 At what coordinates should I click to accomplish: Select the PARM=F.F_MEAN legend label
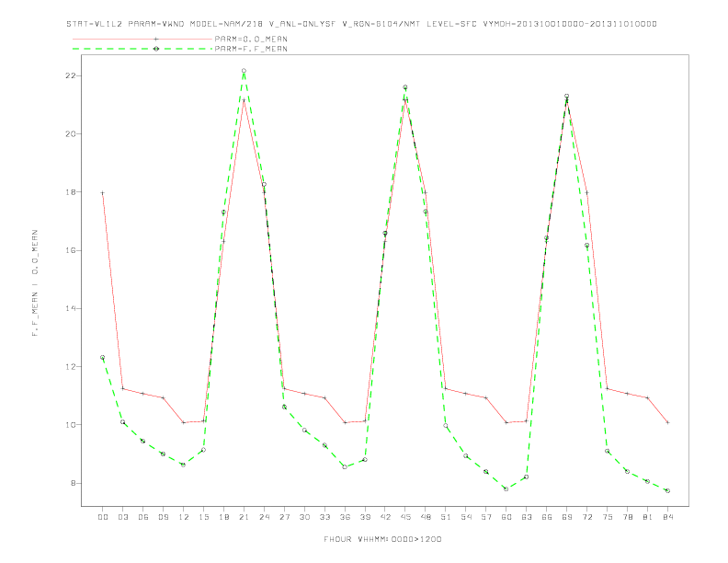(251, 49)
